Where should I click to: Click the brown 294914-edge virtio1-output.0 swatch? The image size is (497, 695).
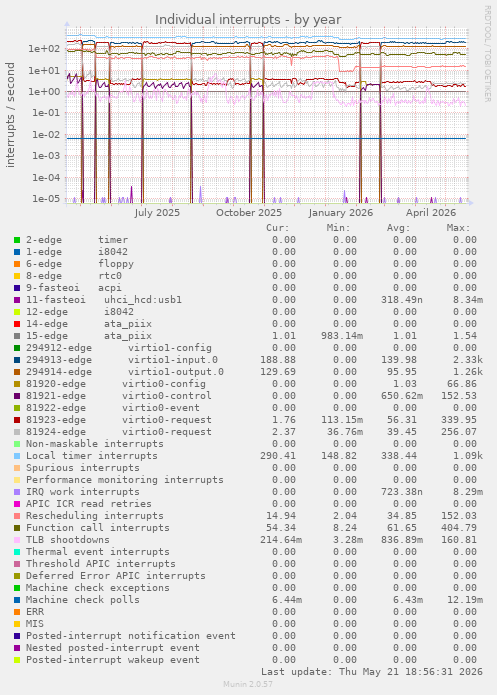17,372
